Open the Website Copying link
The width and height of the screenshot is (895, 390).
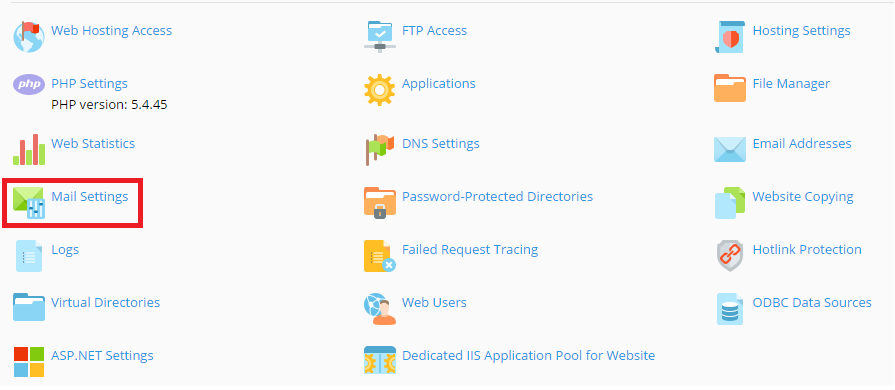(x=803, y=196)
